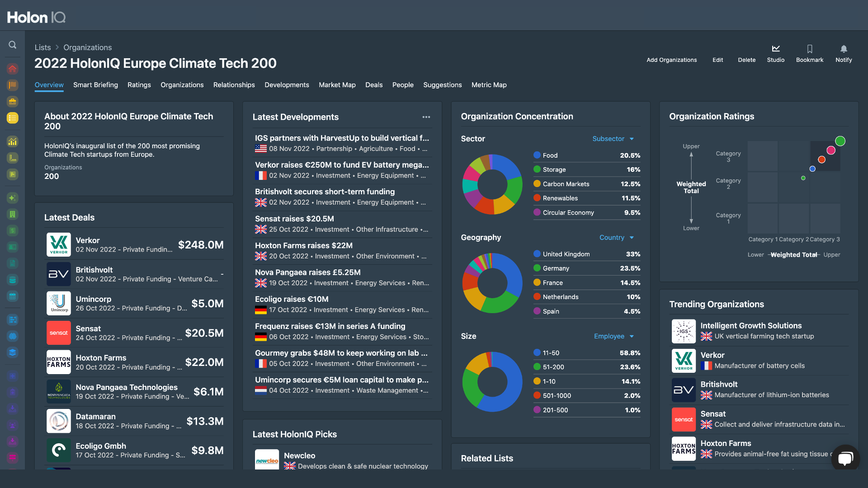Click the Newcleo logo in HolonIQ Picks

coord(267,459)
